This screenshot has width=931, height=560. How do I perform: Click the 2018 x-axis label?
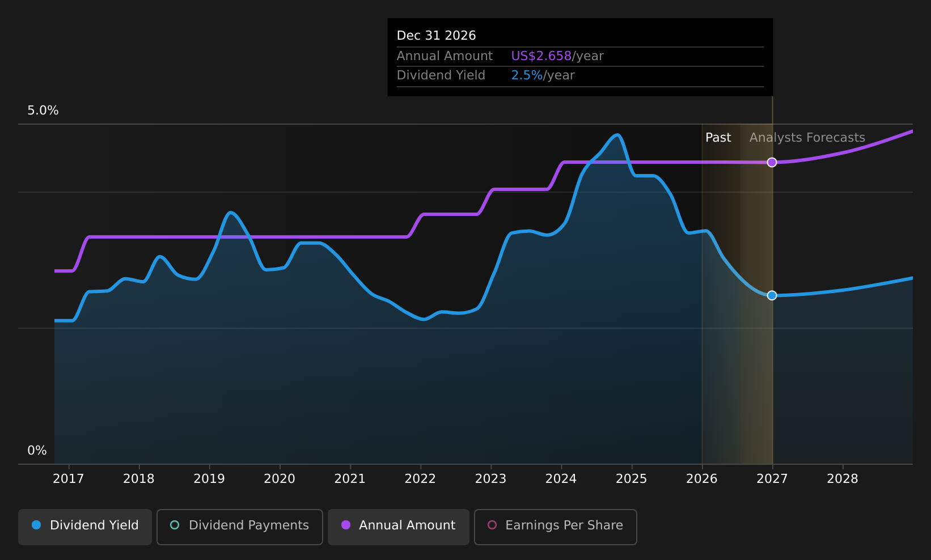[139, 479]
